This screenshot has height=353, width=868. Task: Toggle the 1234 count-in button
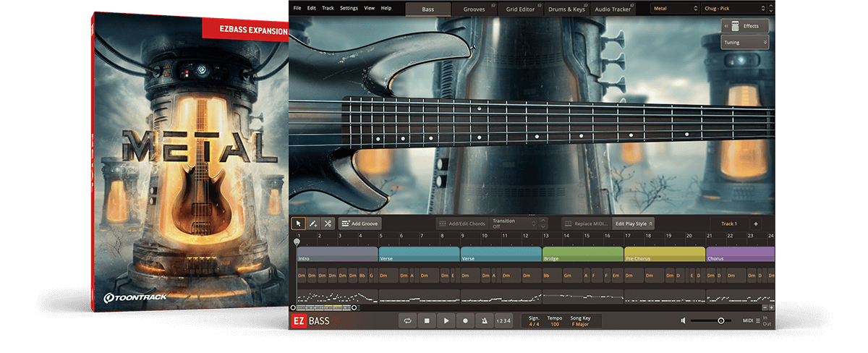point(503,320)
